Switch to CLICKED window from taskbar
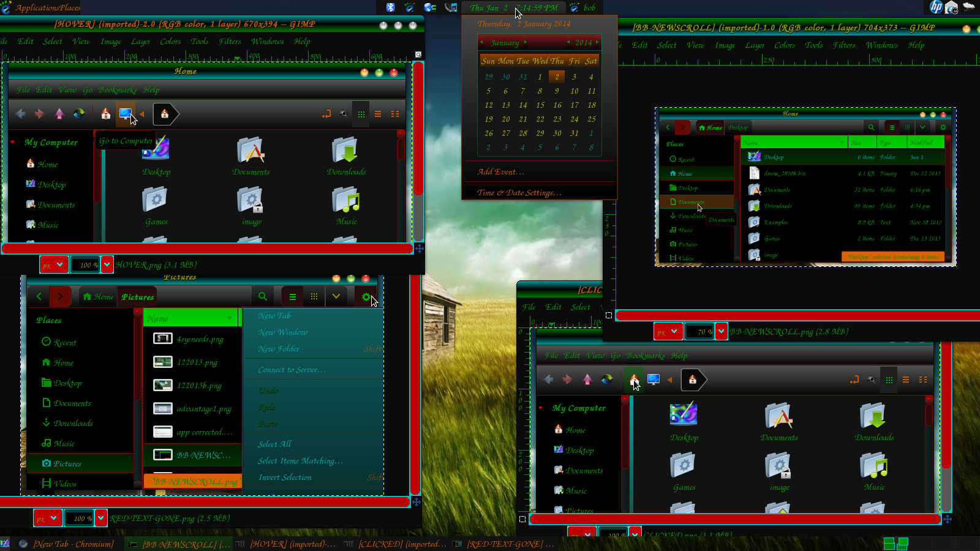The height and width of the screenshot is (551, 980). (395, 544)
